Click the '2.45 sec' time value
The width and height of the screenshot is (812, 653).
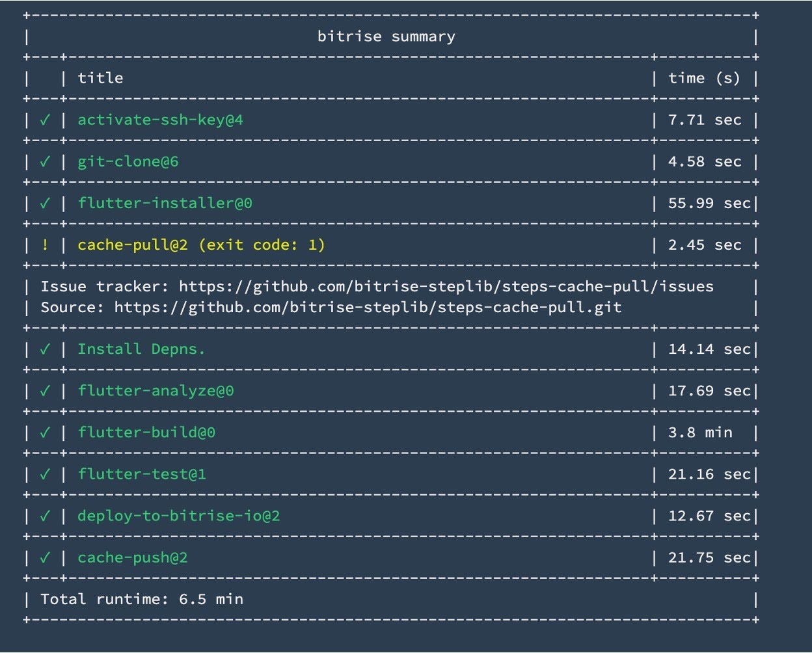[x=705, y=245]
